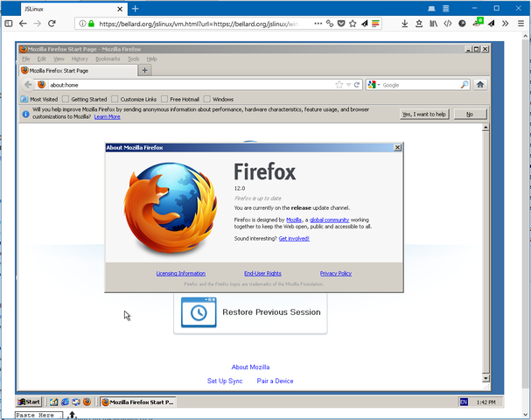
Task: Go back using the outer browser's back arrow
Action: click(23, 24)
